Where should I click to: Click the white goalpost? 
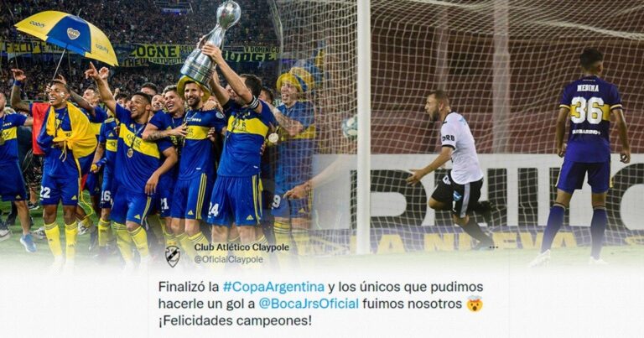click(363, 127)
